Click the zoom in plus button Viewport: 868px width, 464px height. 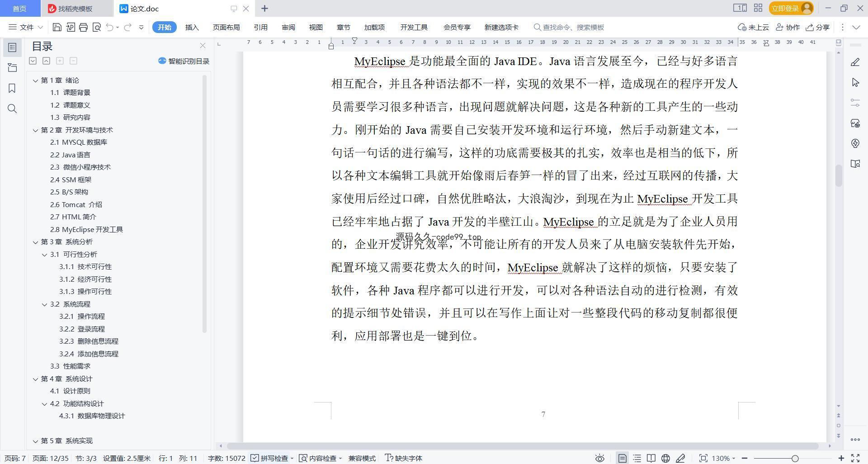pos(841,458)
